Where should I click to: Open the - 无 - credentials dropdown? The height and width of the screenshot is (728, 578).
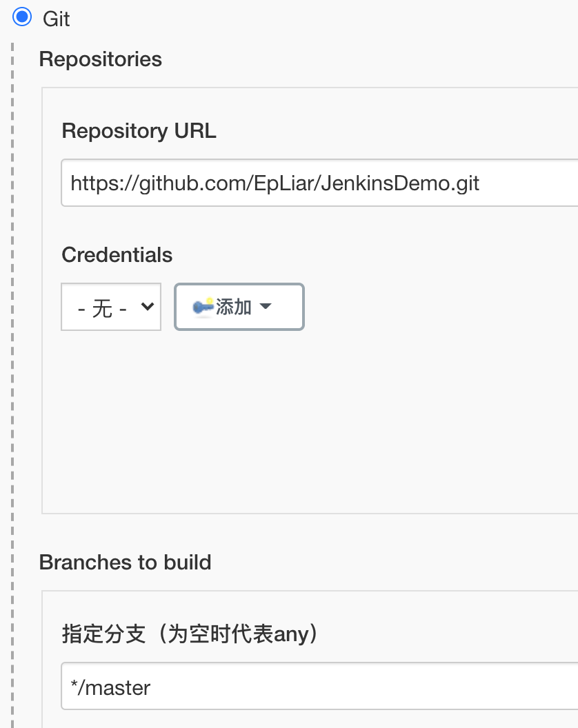(110, 307)
